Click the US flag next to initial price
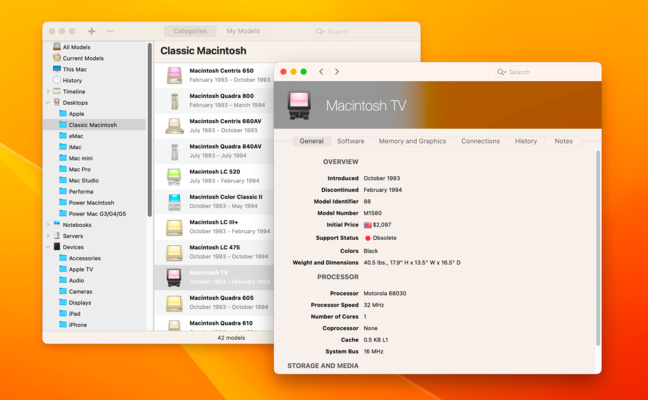This screenshot has width=648, height=400. (x=367, y=225)
